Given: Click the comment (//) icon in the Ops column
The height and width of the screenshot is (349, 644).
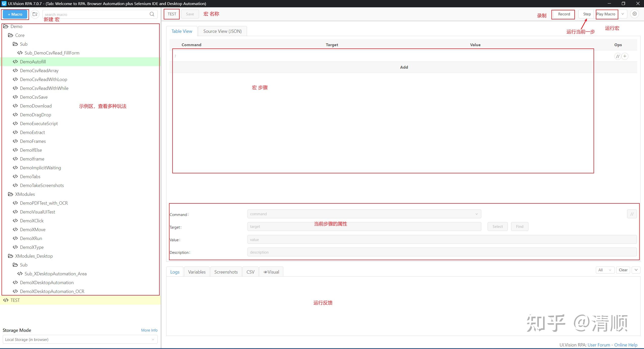Looking at the screenshot, I should (x=618, y=56).
